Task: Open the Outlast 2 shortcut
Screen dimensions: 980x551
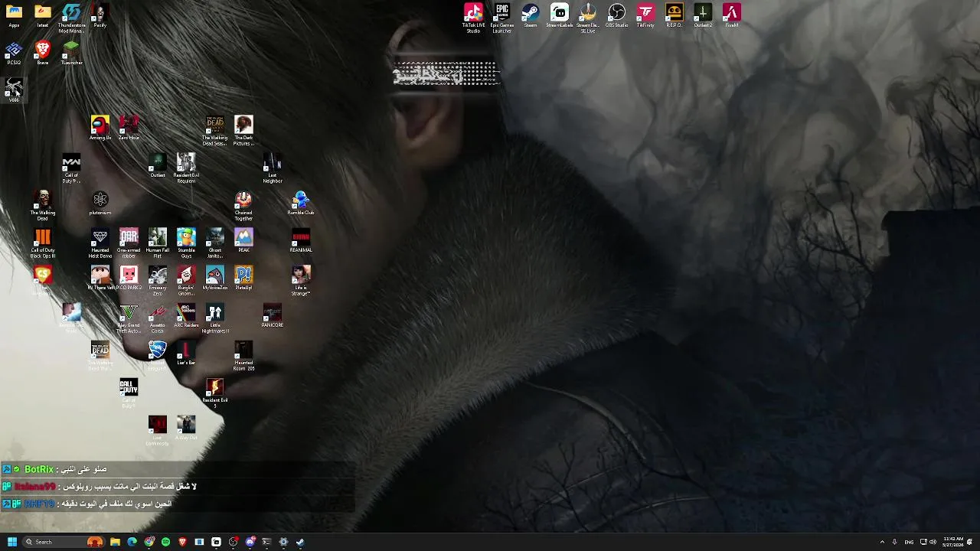Action: [x=703, y=15]
